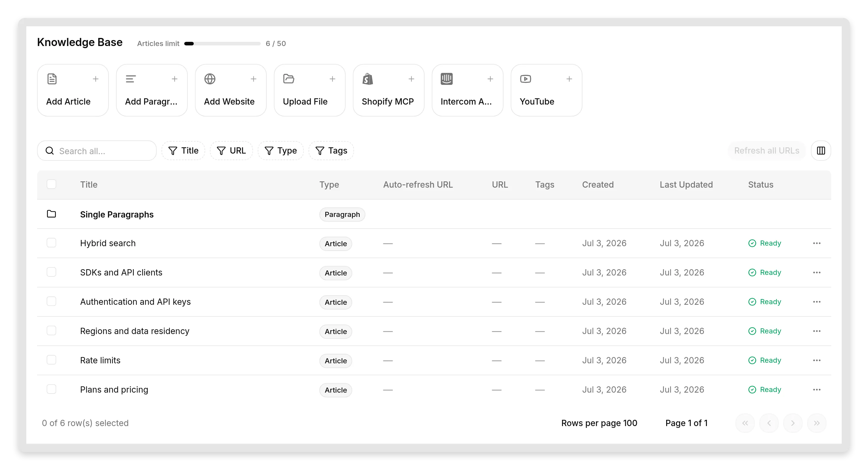Click the Last Updated column header
The image size is (868, 470).
[x=686, y=184]
